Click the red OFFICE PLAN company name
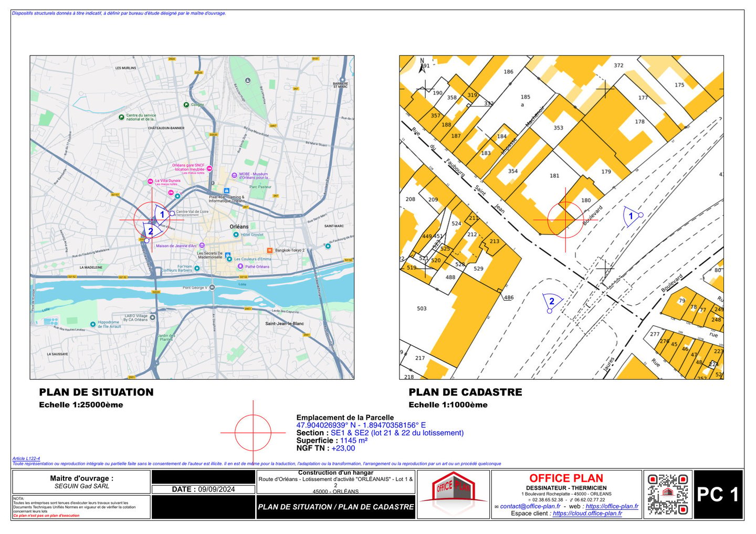 [566, 478]
